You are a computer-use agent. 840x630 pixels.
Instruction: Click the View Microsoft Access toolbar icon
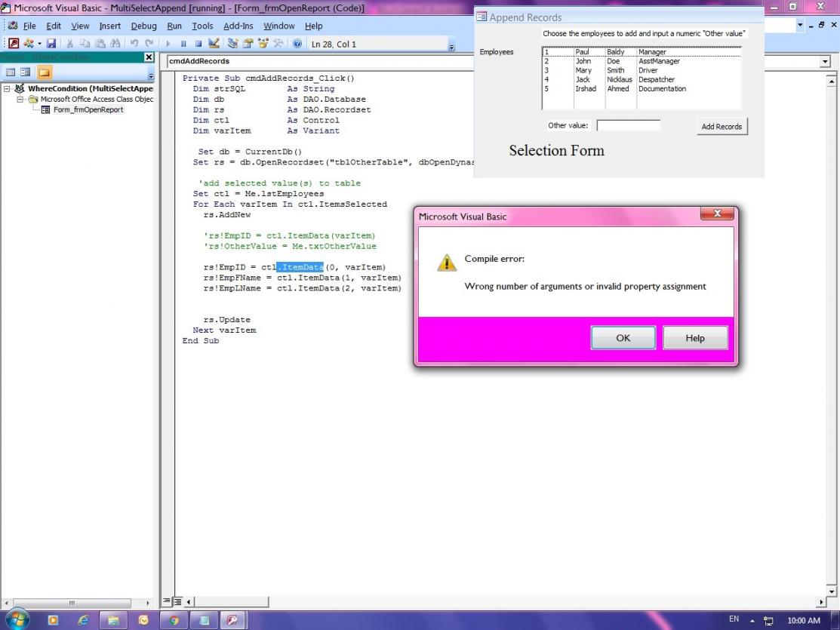14,44
